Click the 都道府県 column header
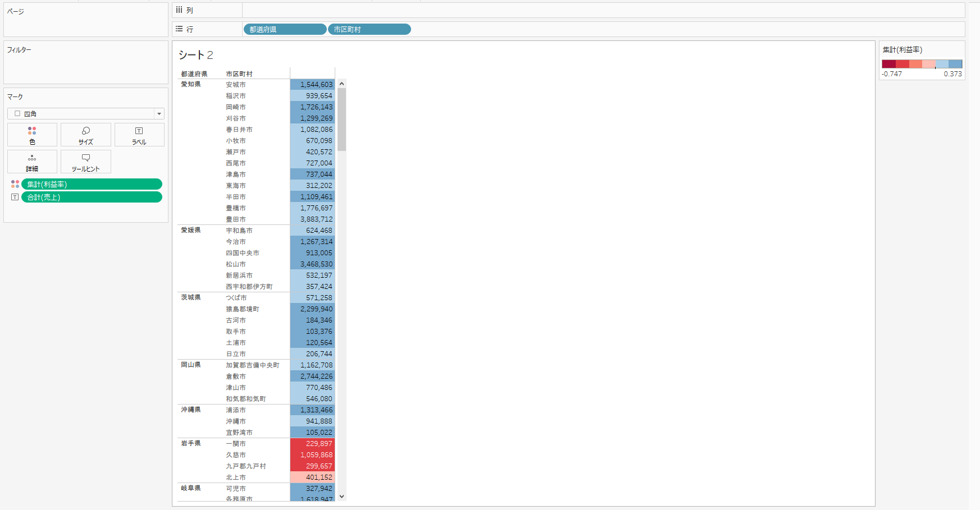980x510 pixels. click(x=194, y=74)
